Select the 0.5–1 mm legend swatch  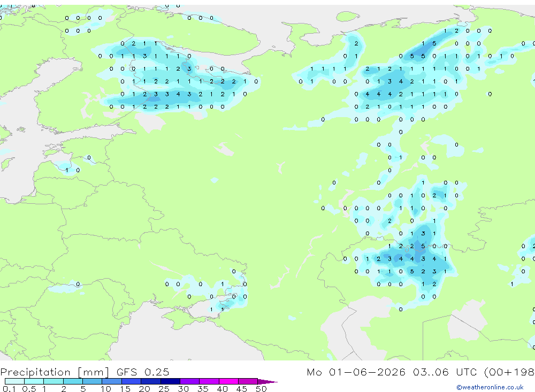click(34, 381)
